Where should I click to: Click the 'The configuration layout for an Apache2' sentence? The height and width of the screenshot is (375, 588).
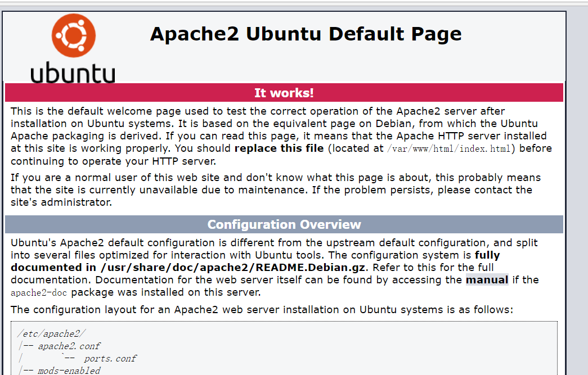point(262,310)
